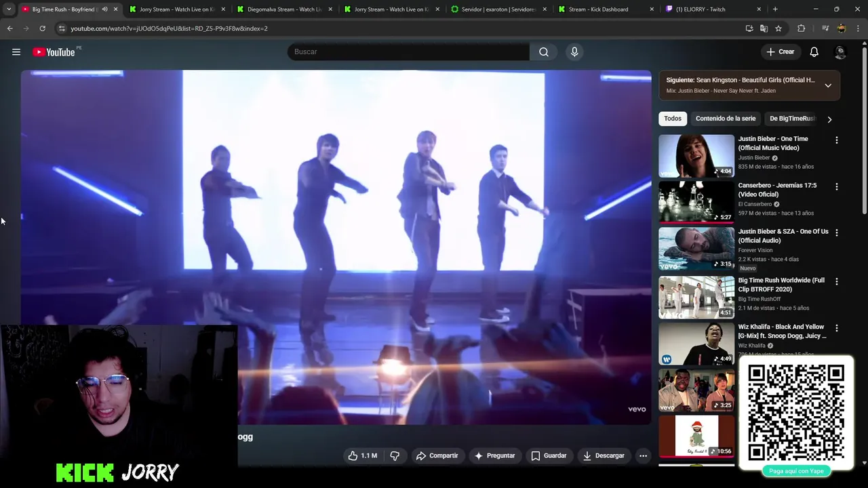Open the browser extensions puzzle icon
Image resolution: width=868 pixels, height=488 pixels.
[x=801, y=28]
